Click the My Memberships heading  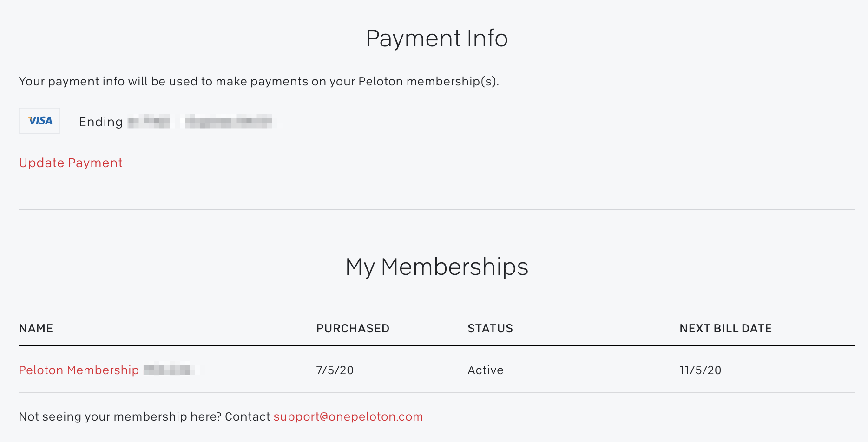(x=437, y=267)
